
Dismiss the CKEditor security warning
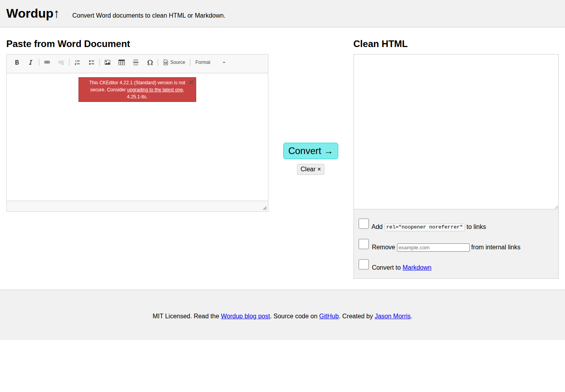coord(191,82)
